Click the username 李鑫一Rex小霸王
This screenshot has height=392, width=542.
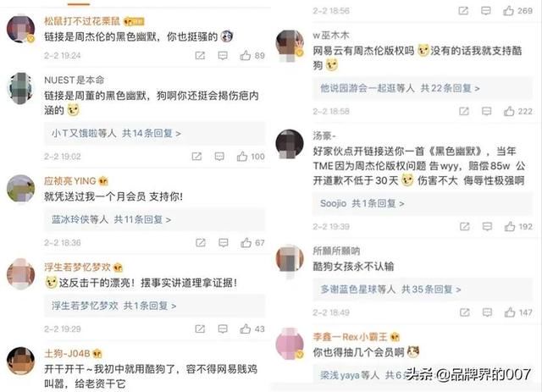(x=350, y=336)
